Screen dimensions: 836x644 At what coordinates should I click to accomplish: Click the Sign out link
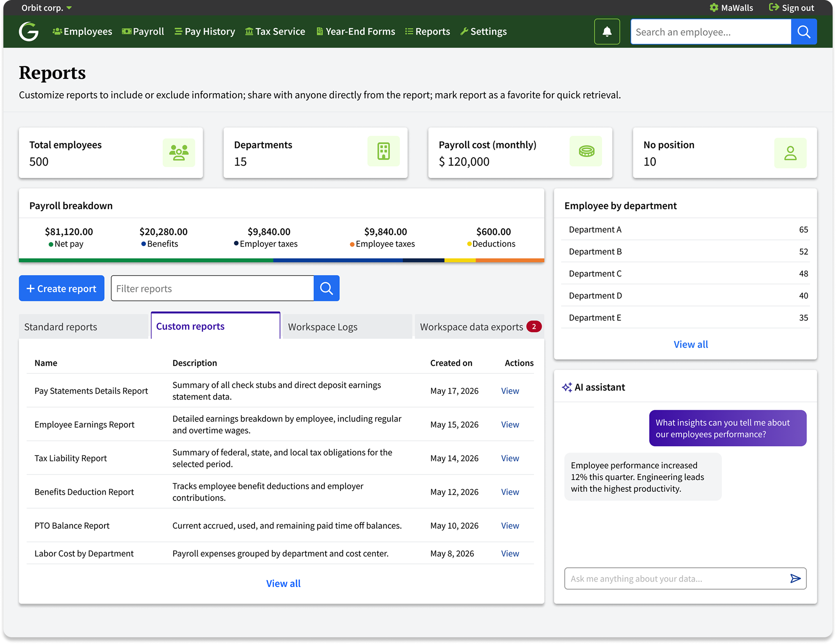(791, 8)
